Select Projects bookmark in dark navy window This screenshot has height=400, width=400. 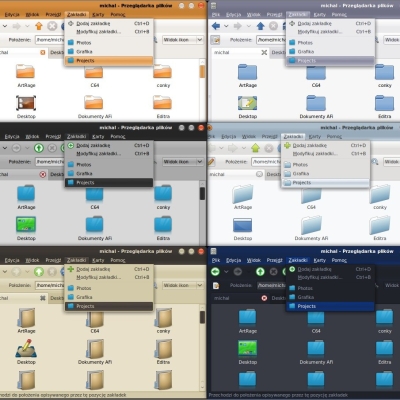point(330,306)
